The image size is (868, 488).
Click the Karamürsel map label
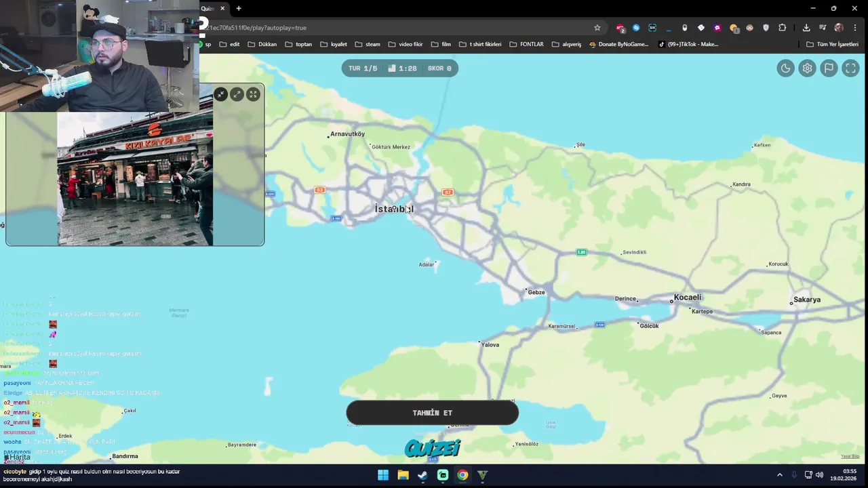[561, 326]
